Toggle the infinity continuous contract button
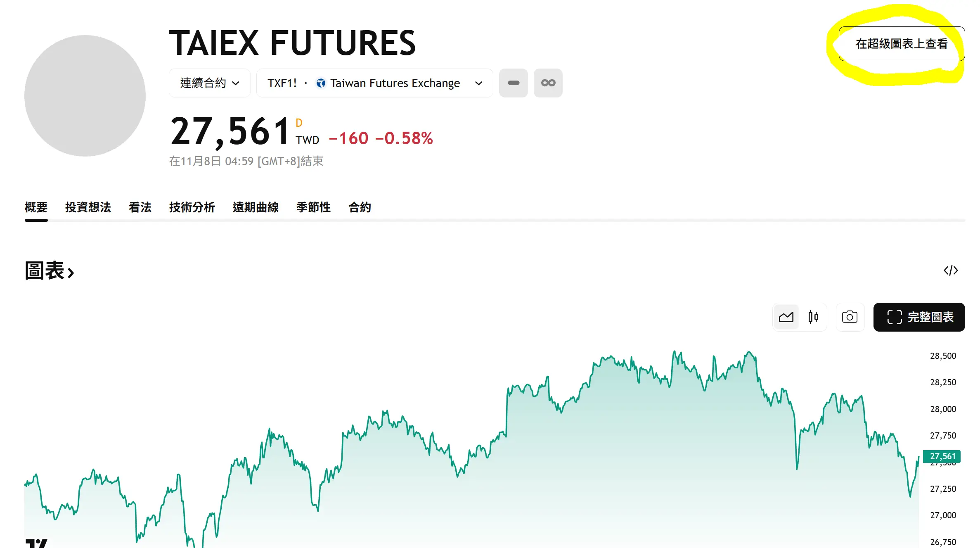Image resolution: width=980 pixels, height=548 pixels. (548, 83)
